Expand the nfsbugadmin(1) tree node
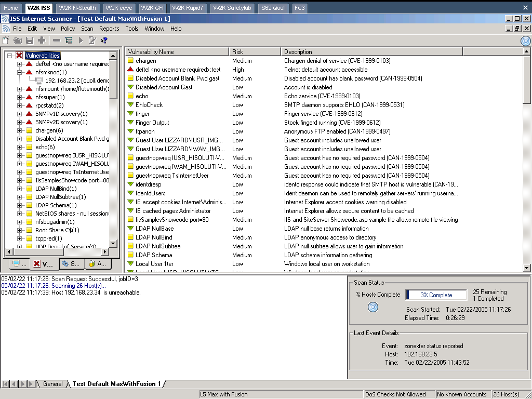The image size is (532, 399). 19,222
